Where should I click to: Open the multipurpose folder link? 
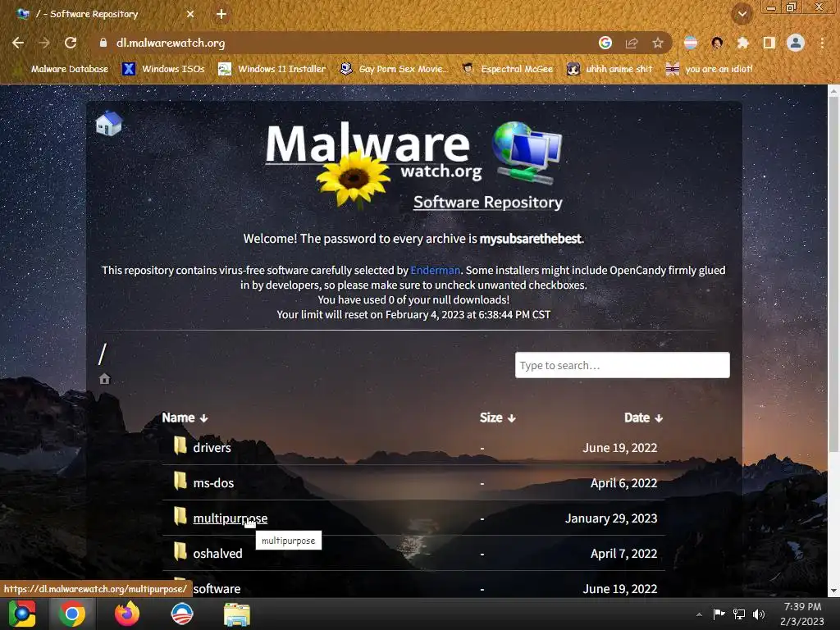pos(230,518)
